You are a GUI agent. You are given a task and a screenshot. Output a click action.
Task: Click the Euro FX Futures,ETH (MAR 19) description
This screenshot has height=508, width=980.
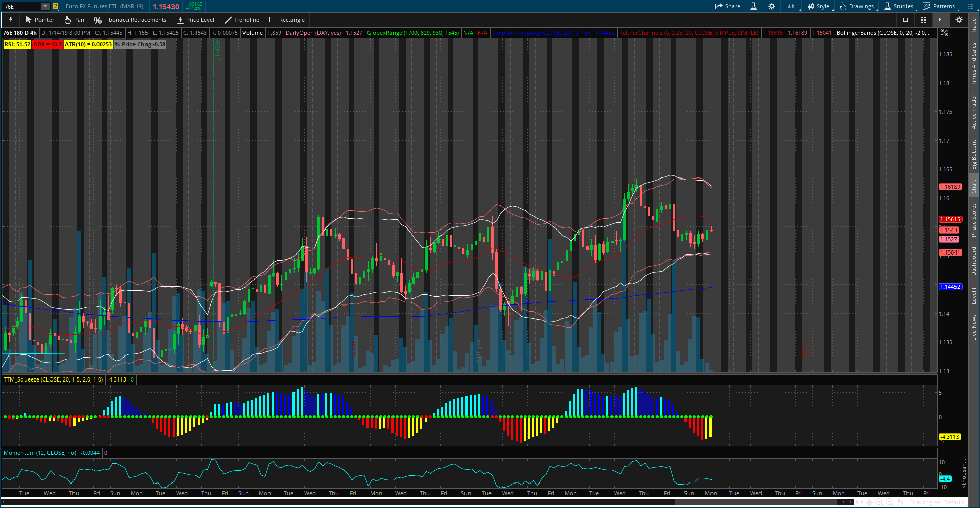tap(105, 6)
